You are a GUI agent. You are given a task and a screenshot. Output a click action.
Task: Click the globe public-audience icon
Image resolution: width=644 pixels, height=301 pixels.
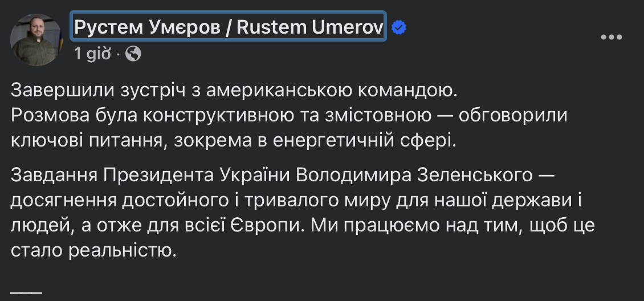(x=133, y=54)
